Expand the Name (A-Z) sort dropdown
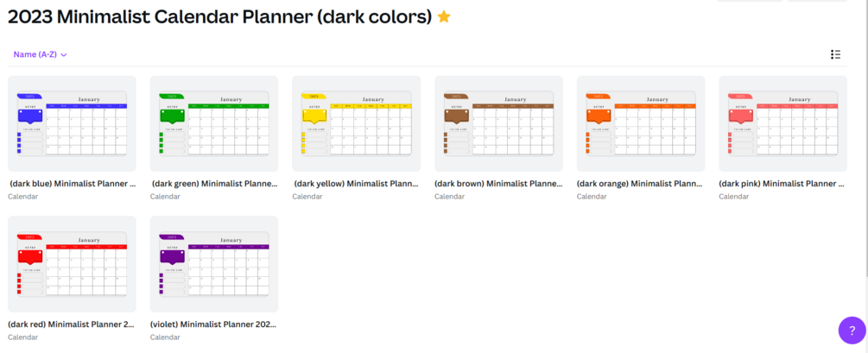The height and width of the screenshot is (353, 868). coord(41,54)
